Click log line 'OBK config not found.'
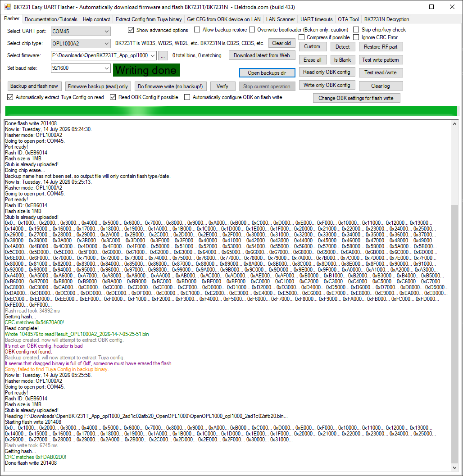This screenshot has height=476, width=463. pos(28,352)
